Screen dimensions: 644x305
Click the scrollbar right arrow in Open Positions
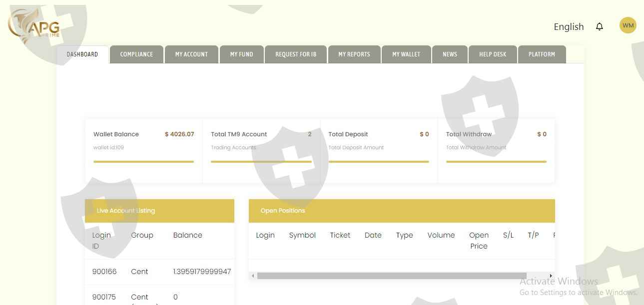point(551,276)
